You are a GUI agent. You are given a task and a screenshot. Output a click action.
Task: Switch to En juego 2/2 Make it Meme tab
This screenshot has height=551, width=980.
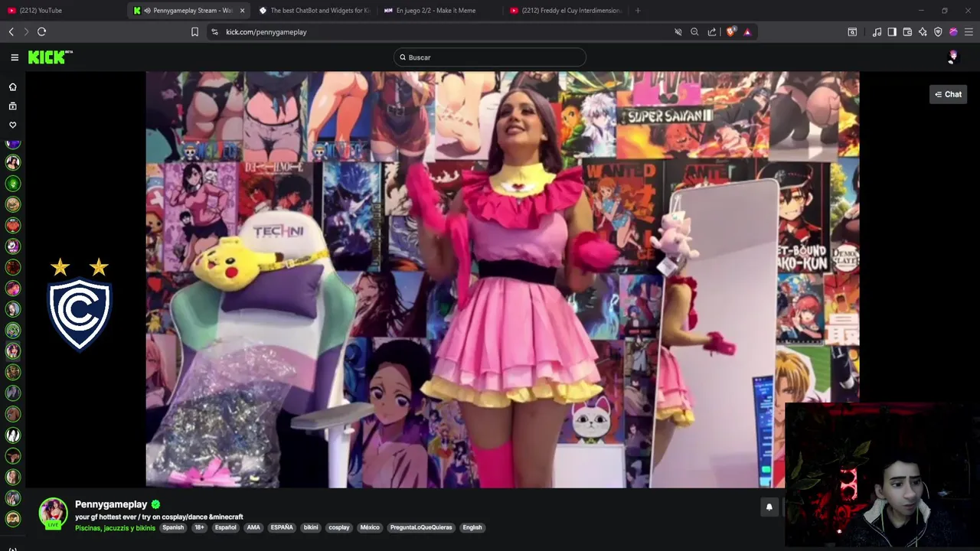coord(439,11)
